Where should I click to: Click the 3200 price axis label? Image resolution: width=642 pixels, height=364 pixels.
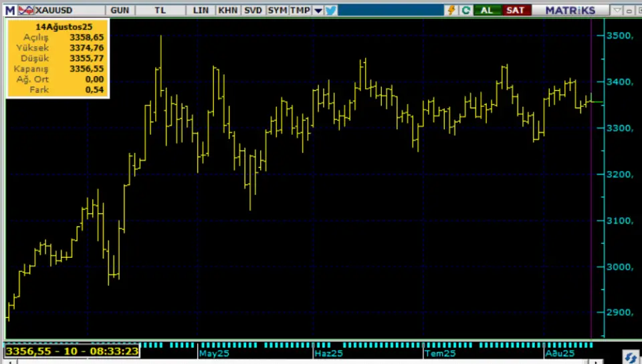pos(620,174)
